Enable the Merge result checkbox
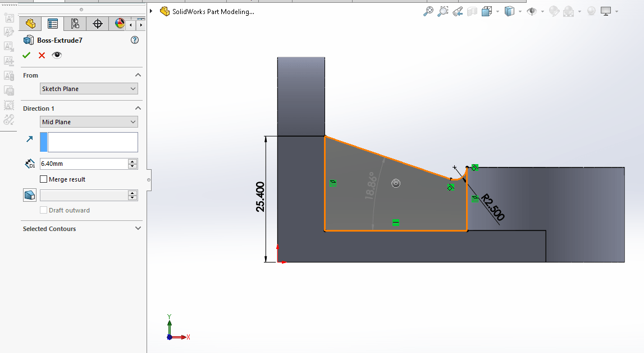This screenshot has height=353, width=644. pyautogui.click(x=44, y=179)
